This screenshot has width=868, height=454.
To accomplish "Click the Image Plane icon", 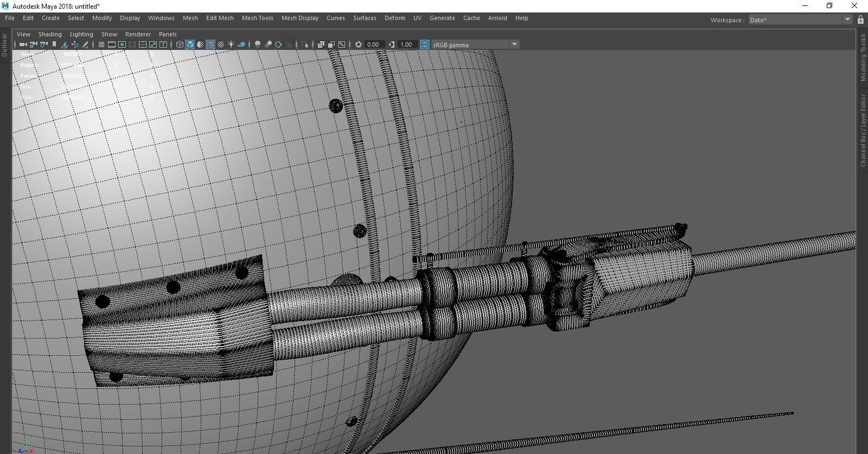I will (65, 44).
